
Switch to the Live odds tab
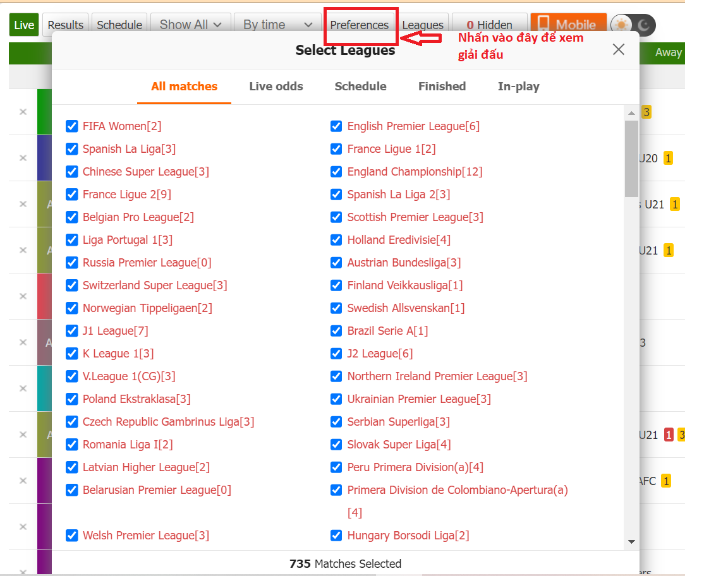(276, 87)
